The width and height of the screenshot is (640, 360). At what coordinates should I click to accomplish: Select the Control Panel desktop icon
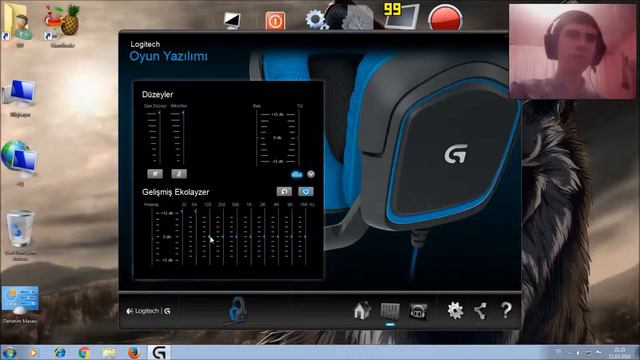pyautogui.click(x=20, y=304)
